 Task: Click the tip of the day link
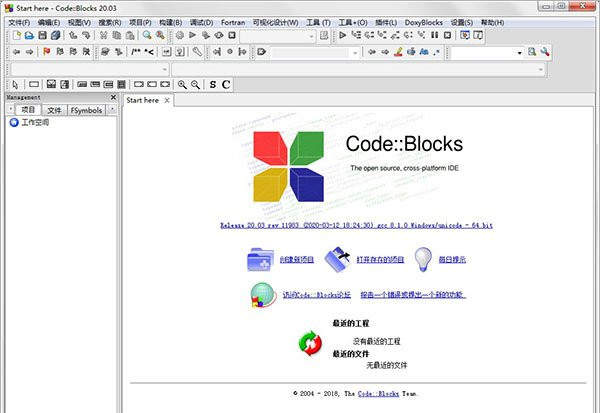click(x=452, y=260)
